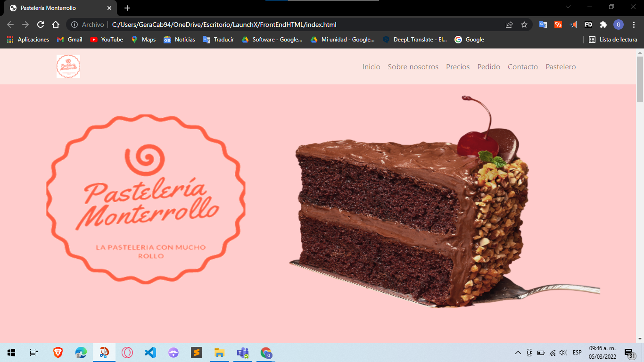Screen dimensions: 644x362
Task: Go to the Sobre nosotros nav item
Action: click(413, 67)
